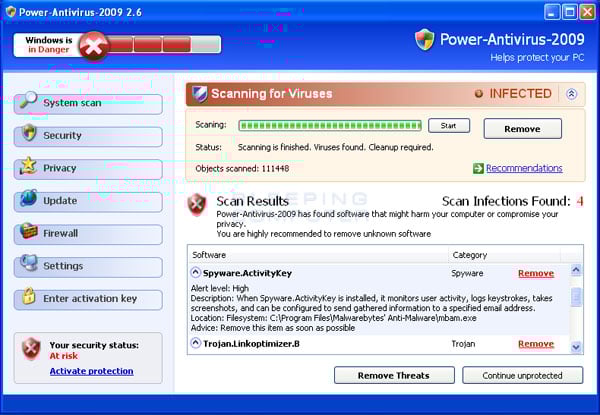
Task: Click the Privacy star icon
Action: (x=28, y=166)
